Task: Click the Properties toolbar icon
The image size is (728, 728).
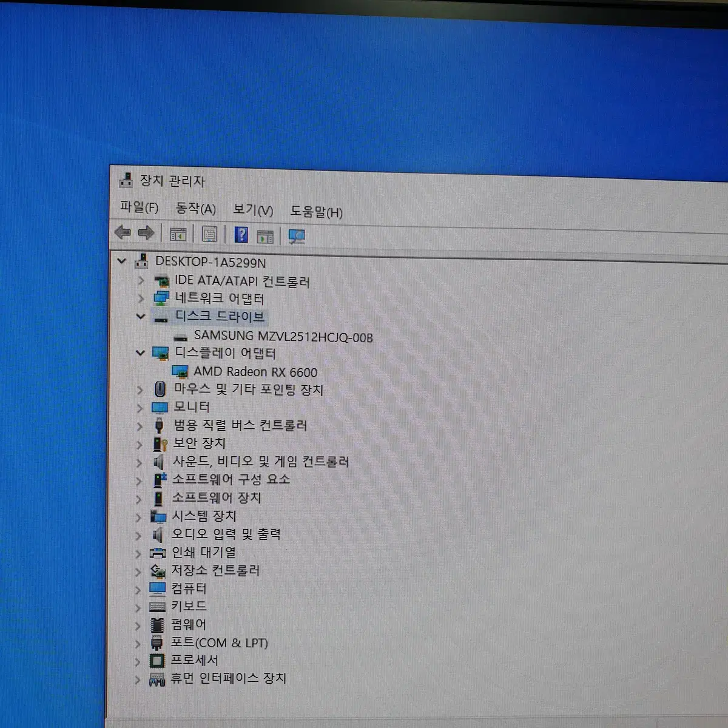Action: (209, 234)
